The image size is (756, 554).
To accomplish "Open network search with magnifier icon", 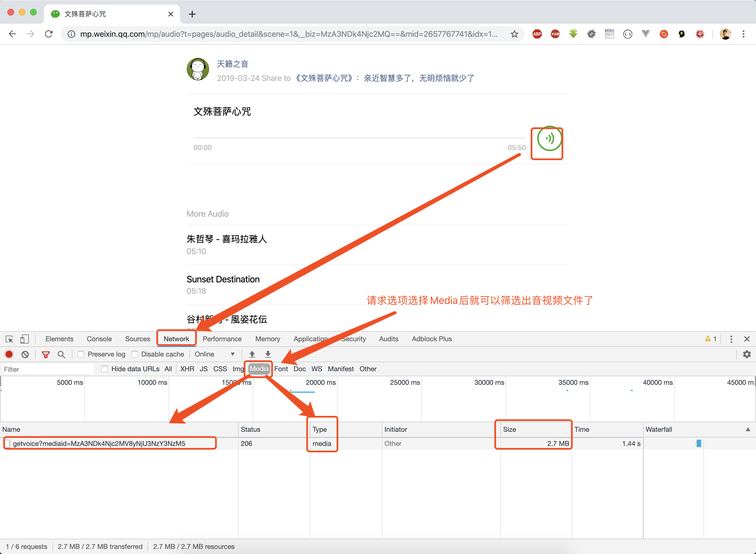I will (61, 355).
